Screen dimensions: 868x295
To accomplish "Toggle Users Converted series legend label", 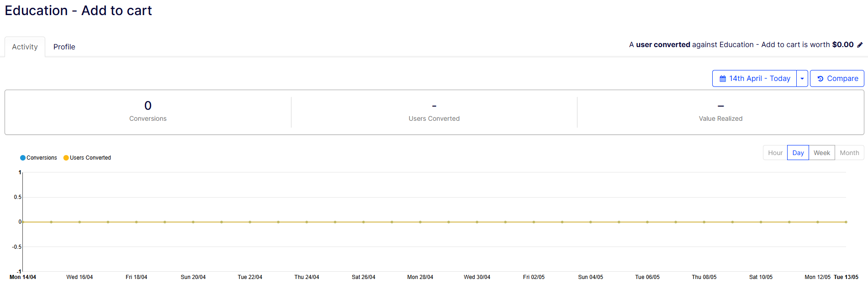I will [90, 158].
